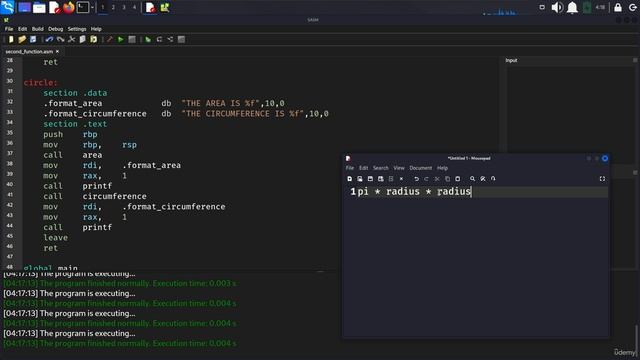Run the program with green play icon
The height and width of the screenshot is (360, 640).
click(120, 39)
